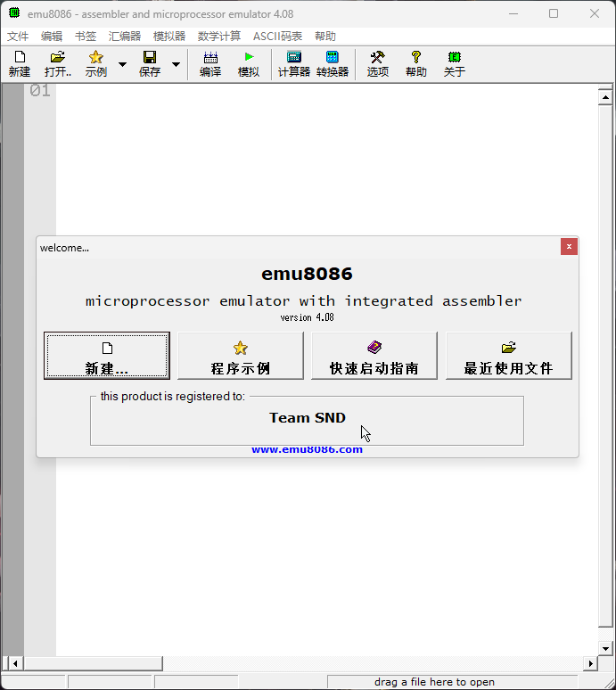Start emulation with the 模拟 play icon

pyautogui.click(x=249, y=64)
